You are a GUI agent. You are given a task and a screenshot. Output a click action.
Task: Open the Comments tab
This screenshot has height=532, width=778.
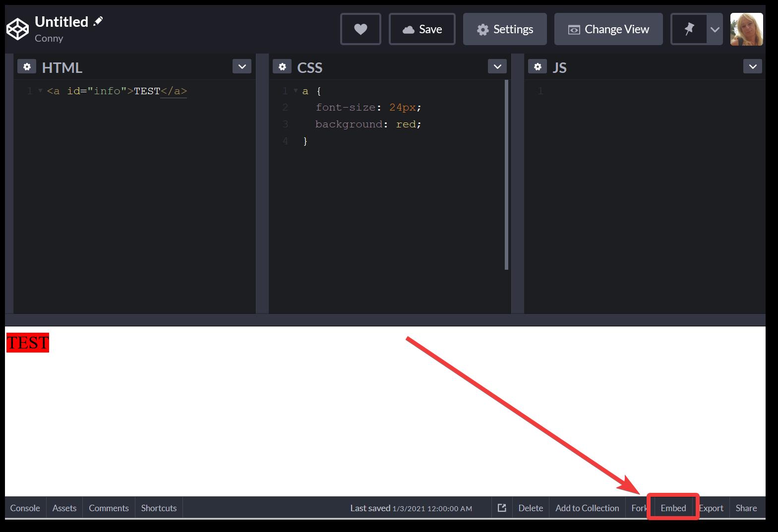click(109, 508)
